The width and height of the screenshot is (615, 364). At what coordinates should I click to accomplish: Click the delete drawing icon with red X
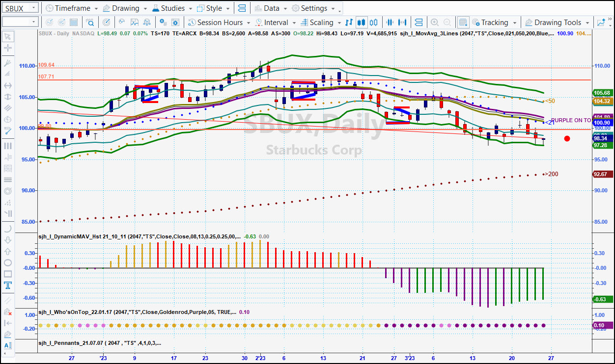pyautogui.click(x=8, y=312)
